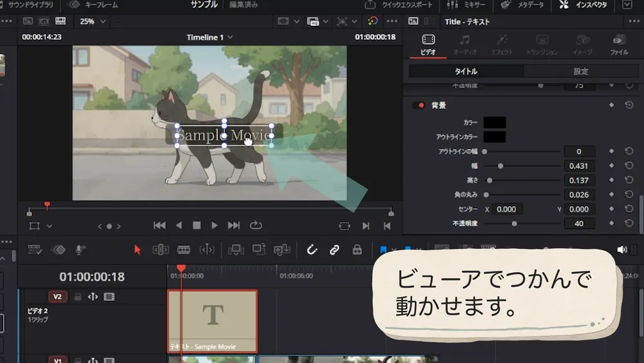
Task: Toggle the インスペクタ inspector panel
Action: tap(583, 5)
